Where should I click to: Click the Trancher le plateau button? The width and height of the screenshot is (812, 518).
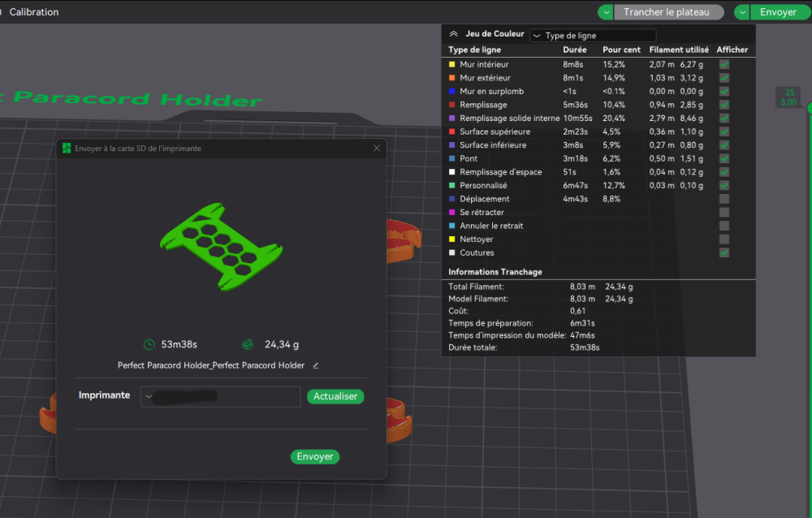pyautogui.click(x=668, y=12)
